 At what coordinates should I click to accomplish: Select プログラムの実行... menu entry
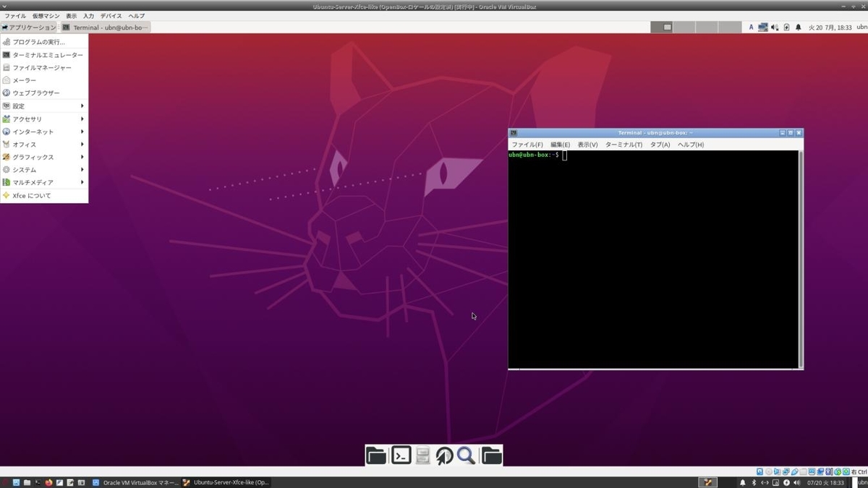[x=44, y=42]
